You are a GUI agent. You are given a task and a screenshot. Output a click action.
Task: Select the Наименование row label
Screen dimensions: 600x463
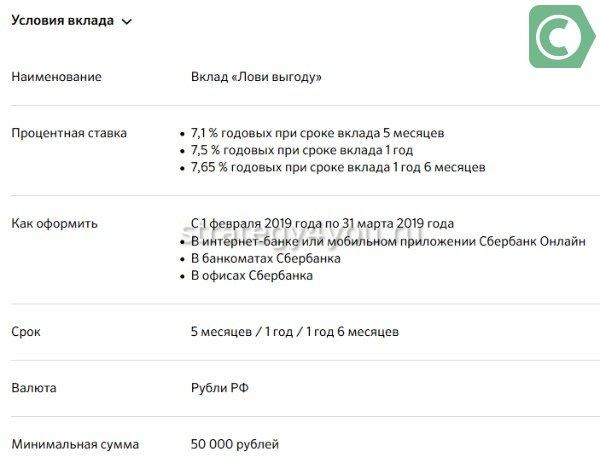[x=56, y=77]
